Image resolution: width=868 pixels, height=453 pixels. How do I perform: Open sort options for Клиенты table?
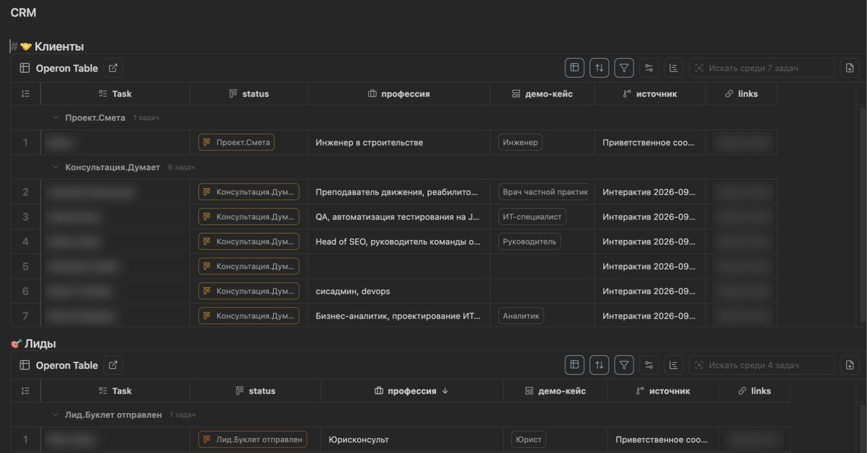[599, 68]
